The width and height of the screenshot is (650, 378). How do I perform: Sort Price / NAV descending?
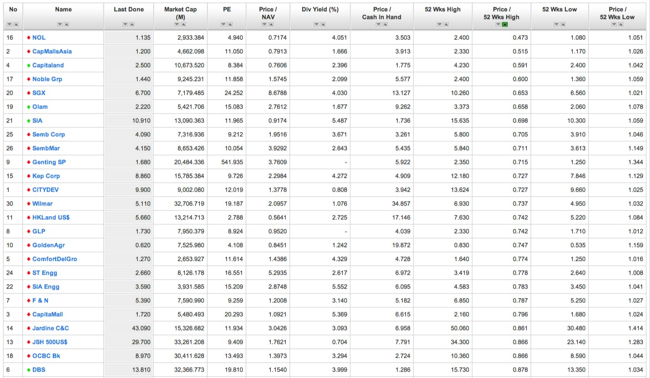point(264,25)
